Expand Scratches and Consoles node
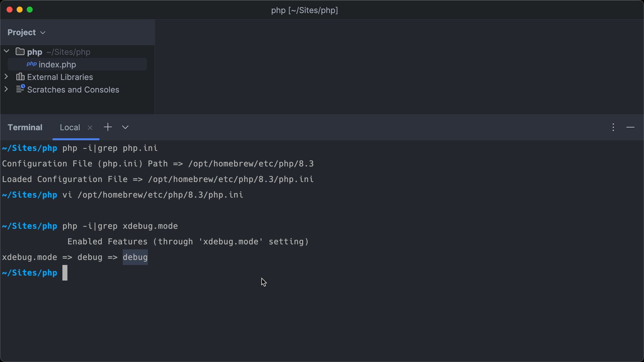The width and height of the screenshot is (644, 362). tap(6, 89)
